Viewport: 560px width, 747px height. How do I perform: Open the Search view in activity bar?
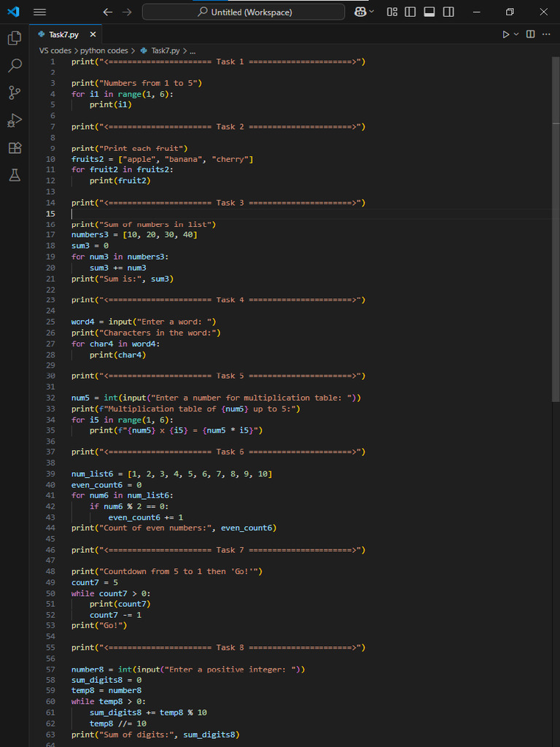pyautogui.click(x=15, y=66)
